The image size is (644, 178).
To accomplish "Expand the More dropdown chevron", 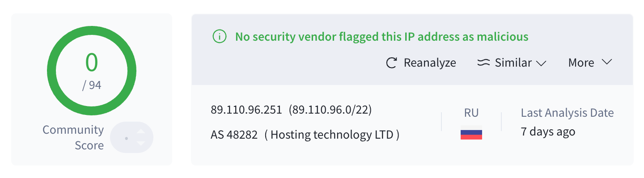I will point(606,62).
